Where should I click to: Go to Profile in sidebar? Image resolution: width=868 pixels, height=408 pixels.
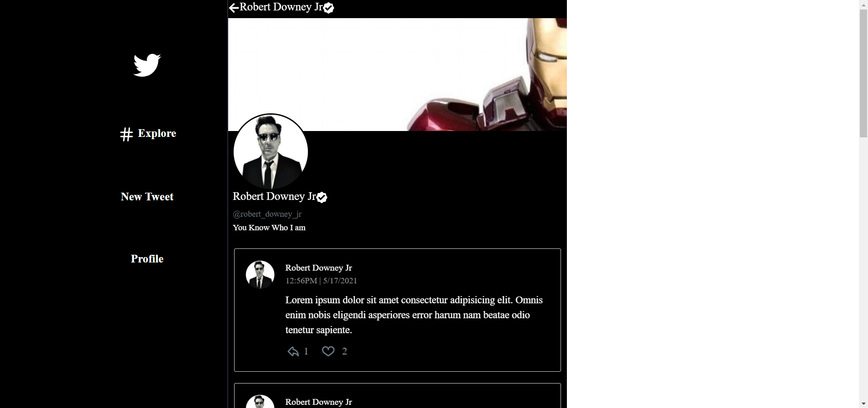pyautogui.click(x=147, y=259)
